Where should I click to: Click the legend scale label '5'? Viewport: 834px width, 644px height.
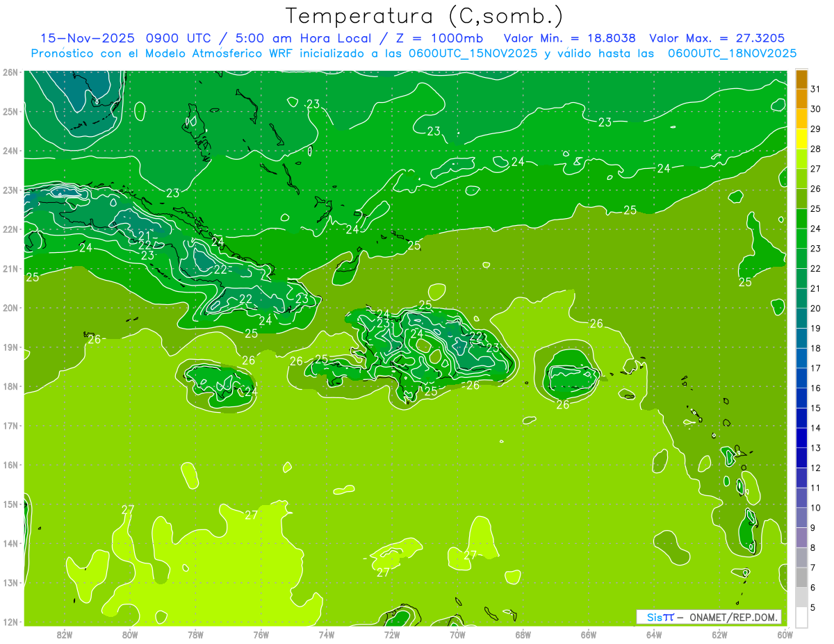point(813,607)
